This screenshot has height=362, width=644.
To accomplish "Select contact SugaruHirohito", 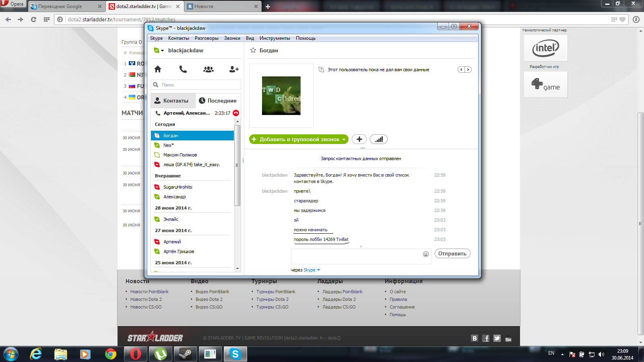I will point(192,187).
